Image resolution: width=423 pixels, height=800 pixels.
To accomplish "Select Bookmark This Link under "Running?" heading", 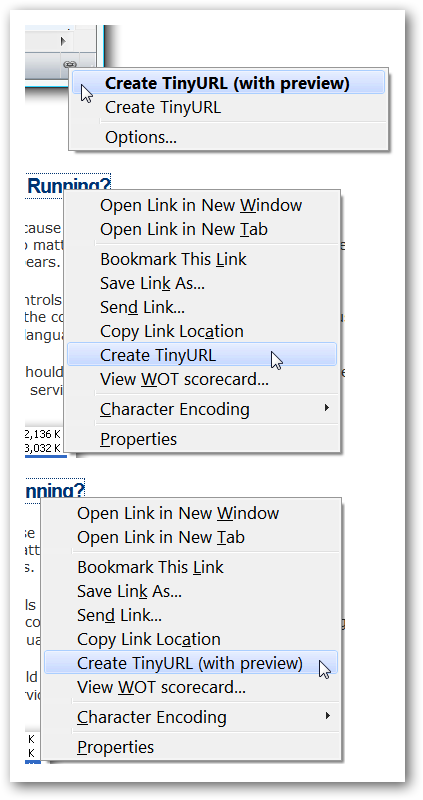I will pyautogui.click(x=173, y=259).
